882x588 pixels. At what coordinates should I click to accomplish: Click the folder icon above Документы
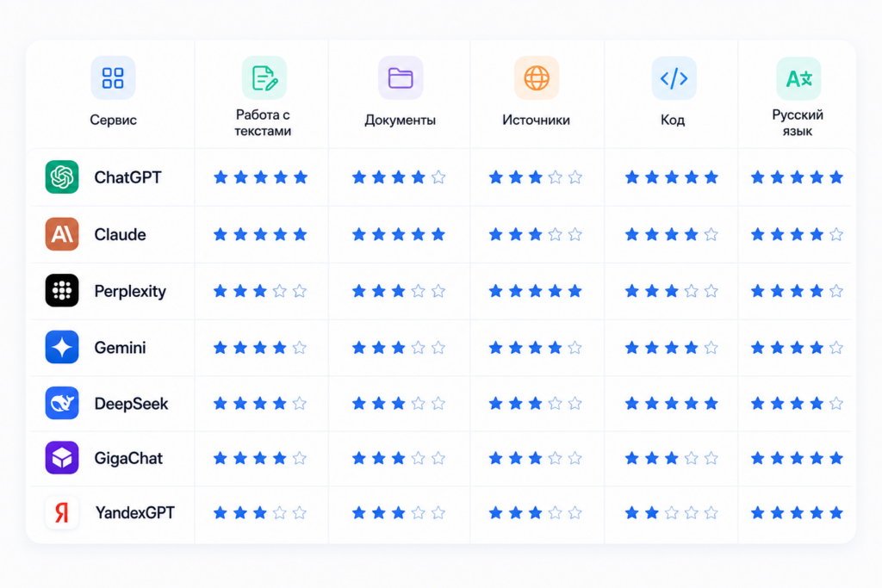[401, 77]
